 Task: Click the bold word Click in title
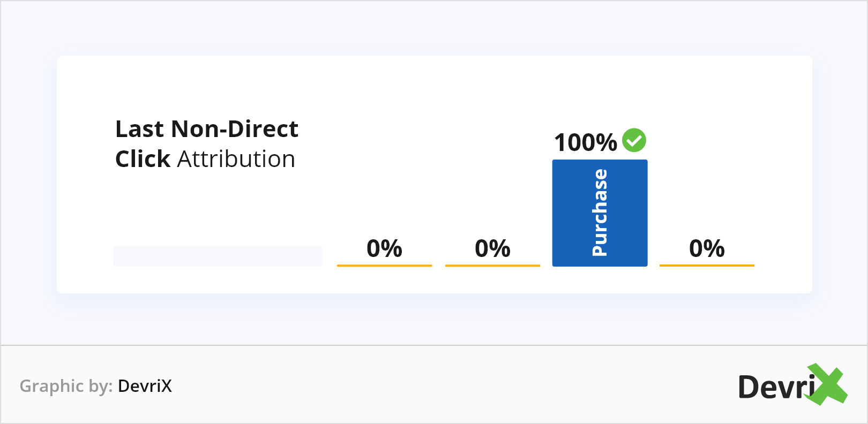pyautogui.click(x=143, y=159)
